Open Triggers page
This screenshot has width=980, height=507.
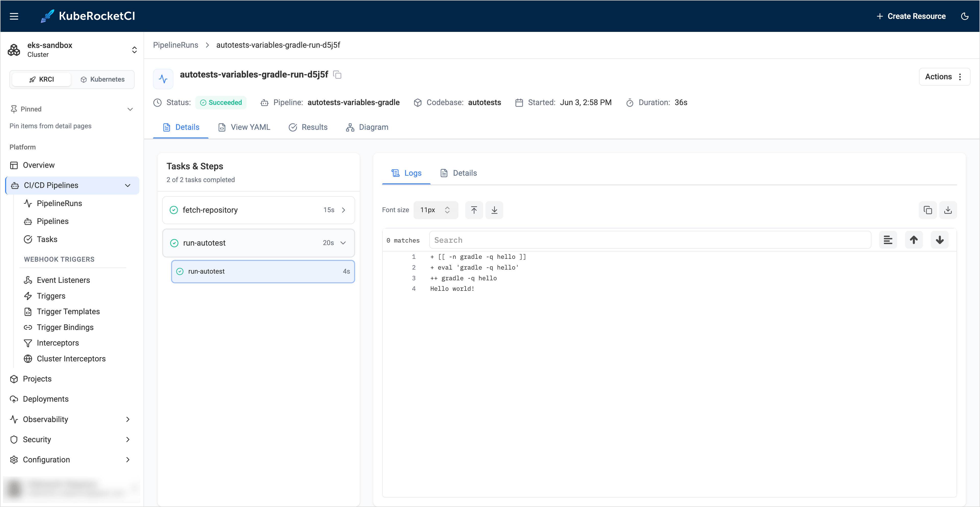[51, 296]
